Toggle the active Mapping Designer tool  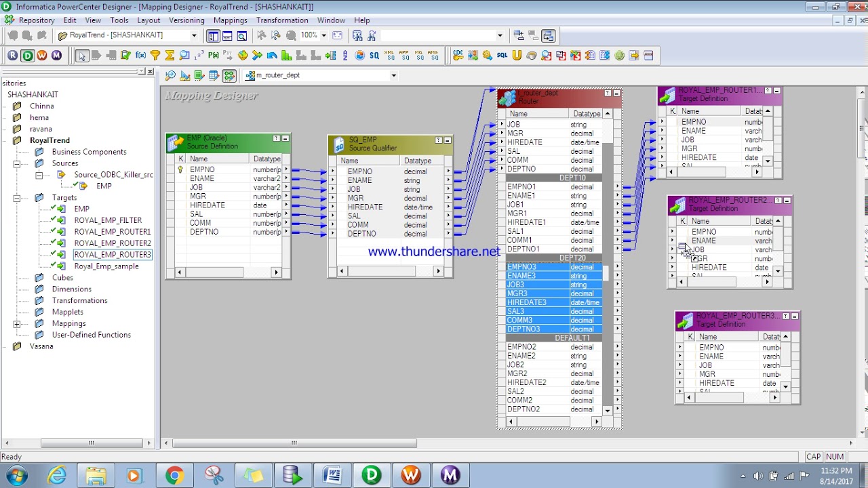(229, 75)
